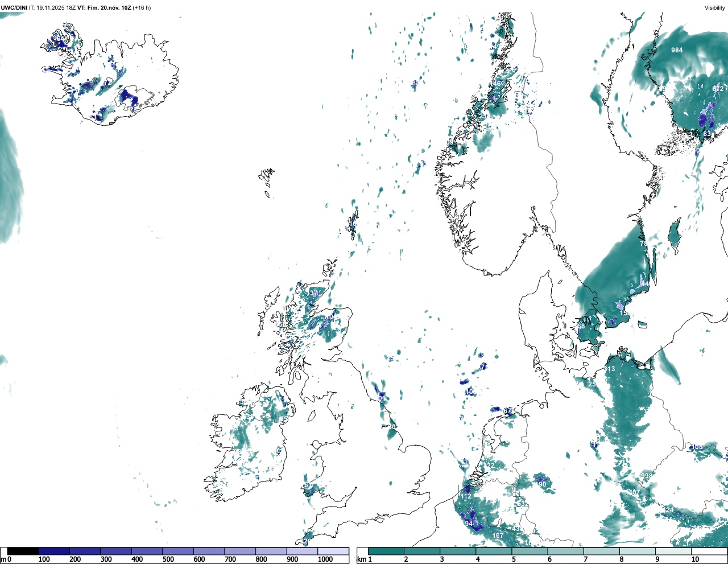Click the 800–900 m lavender legend swatch
Image resolution: width=728 pixels, height=564 pixels.
[x=271, y=551]
